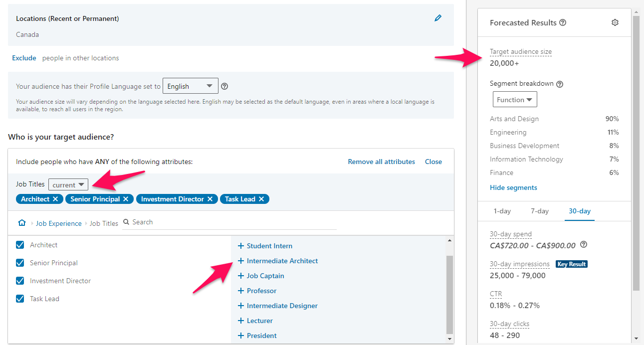This screenshot has width=644, height=345.
Task: Uncheck the Investment Director checkbox
Action: click(20, 281)
